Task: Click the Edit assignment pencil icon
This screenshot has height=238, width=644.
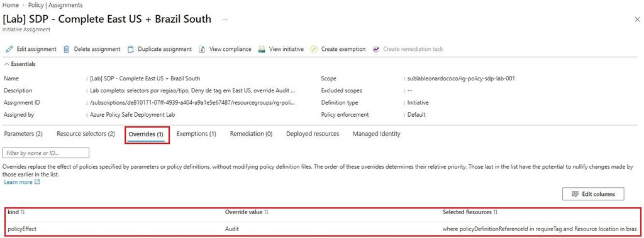Action: pyautogui.click(x=9, y=49)
